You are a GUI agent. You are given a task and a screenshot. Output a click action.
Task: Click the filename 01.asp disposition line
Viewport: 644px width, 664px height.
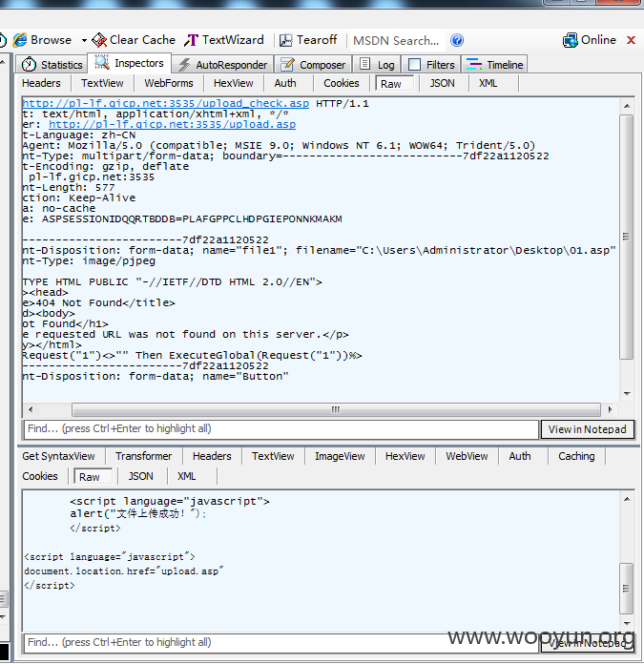click(320, 251)
